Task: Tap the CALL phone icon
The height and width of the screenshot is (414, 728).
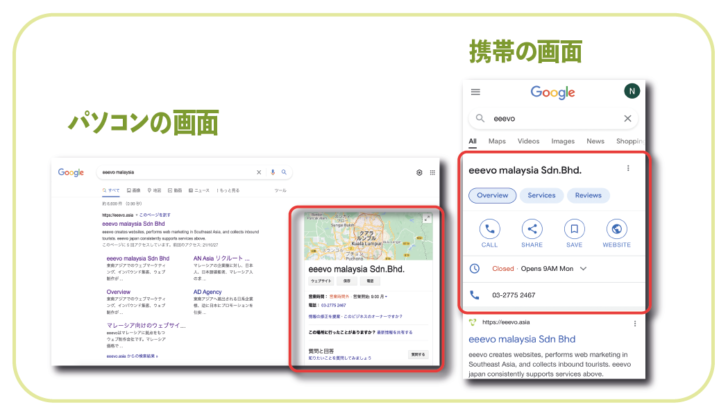Action: (x=490, y=228)
